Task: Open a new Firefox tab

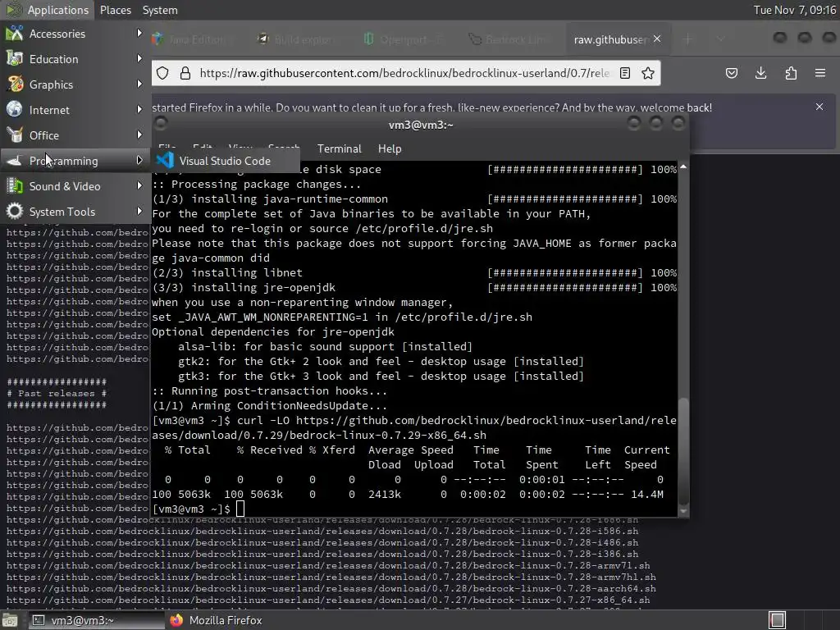Action: 688,39
